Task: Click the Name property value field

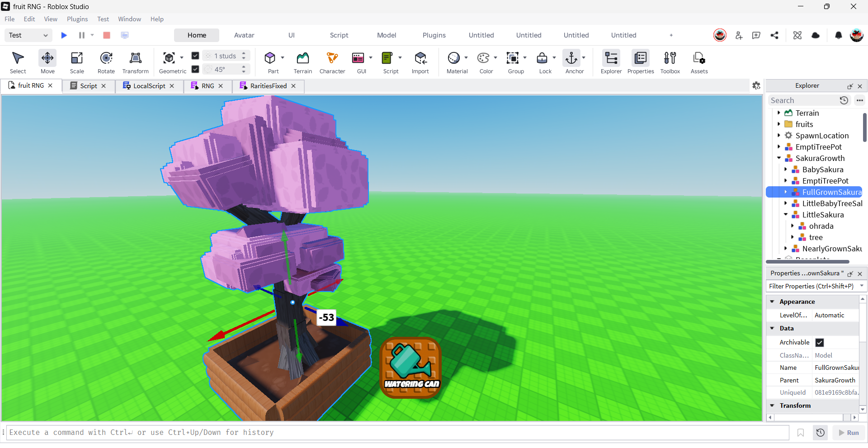Action: (836, 368)
